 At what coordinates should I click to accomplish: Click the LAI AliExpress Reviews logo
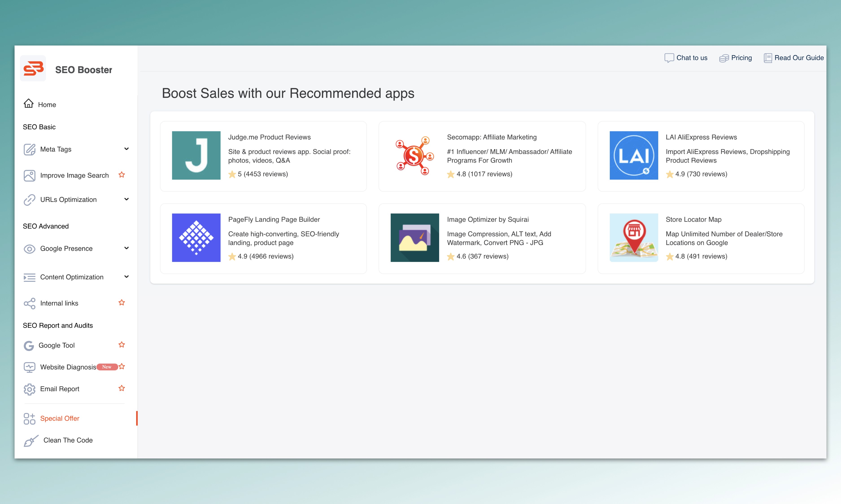tap(633, 155)
